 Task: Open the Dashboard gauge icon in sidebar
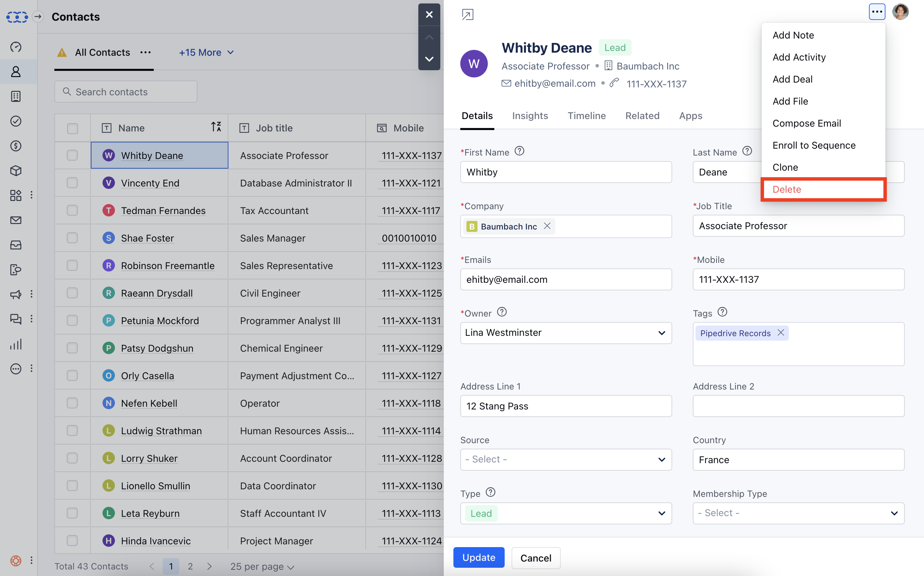(x=15, y=47)
